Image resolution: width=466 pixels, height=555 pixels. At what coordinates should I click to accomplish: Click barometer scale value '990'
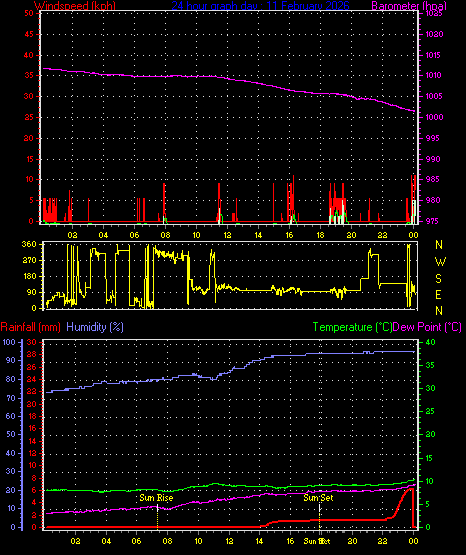click(x=433, y=159)
